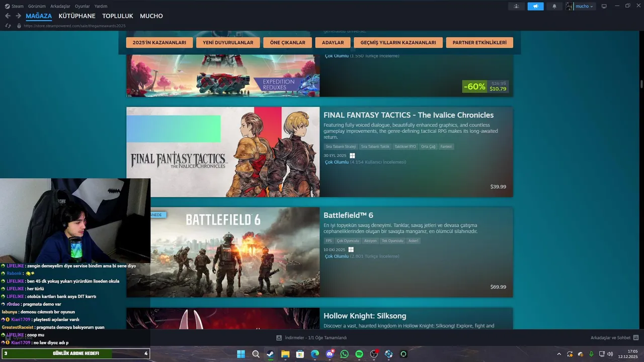Click the Final Fantasy Tactics banner image

223,152
